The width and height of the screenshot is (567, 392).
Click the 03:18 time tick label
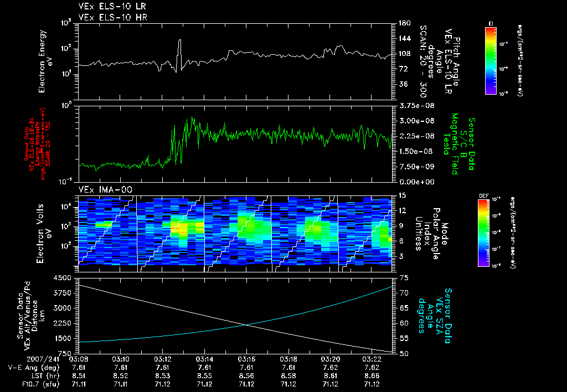(288, 359)
